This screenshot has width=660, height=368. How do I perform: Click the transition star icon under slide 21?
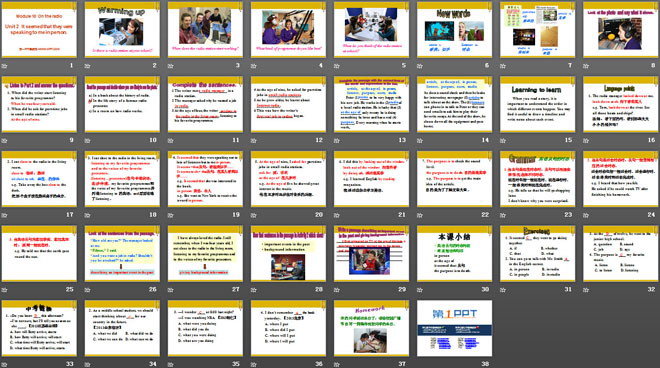click(337, 215)
